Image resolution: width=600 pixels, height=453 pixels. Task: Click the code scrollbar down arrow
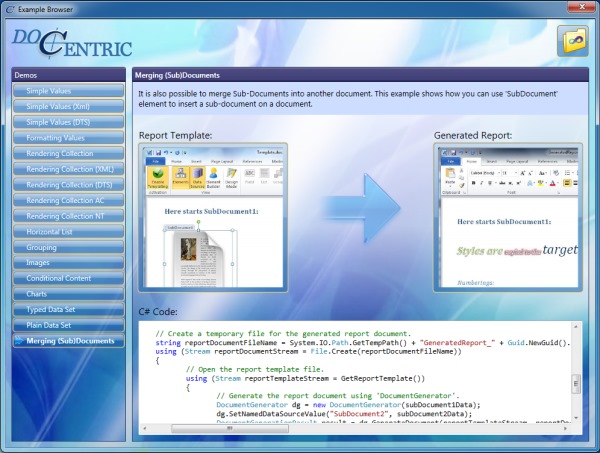click(x=576, y=418)
